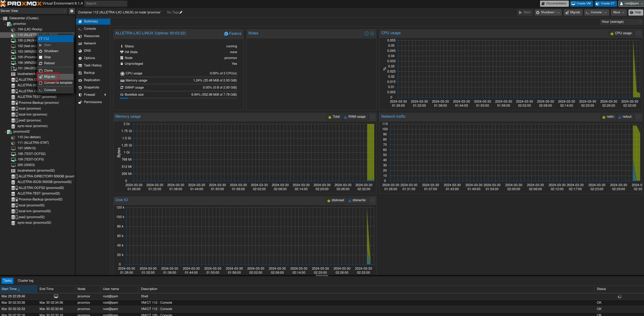Toggle the netin series in the Network legend

[608, 117]
